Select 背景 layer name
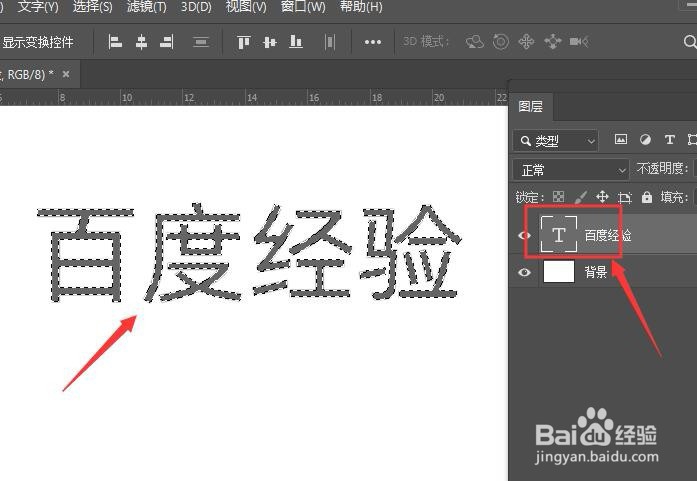The width and height of the screenshot is (697, 481). tap(596, 272)
